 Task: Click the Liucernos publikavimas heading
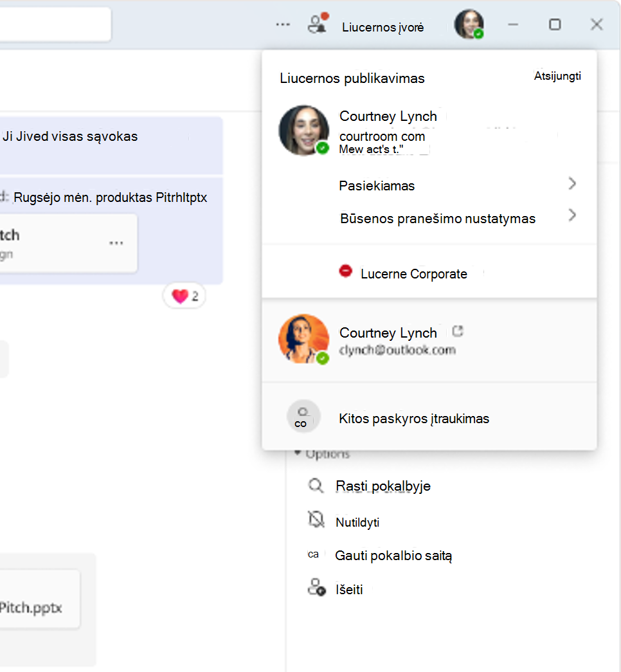click(x=352, y=78)
